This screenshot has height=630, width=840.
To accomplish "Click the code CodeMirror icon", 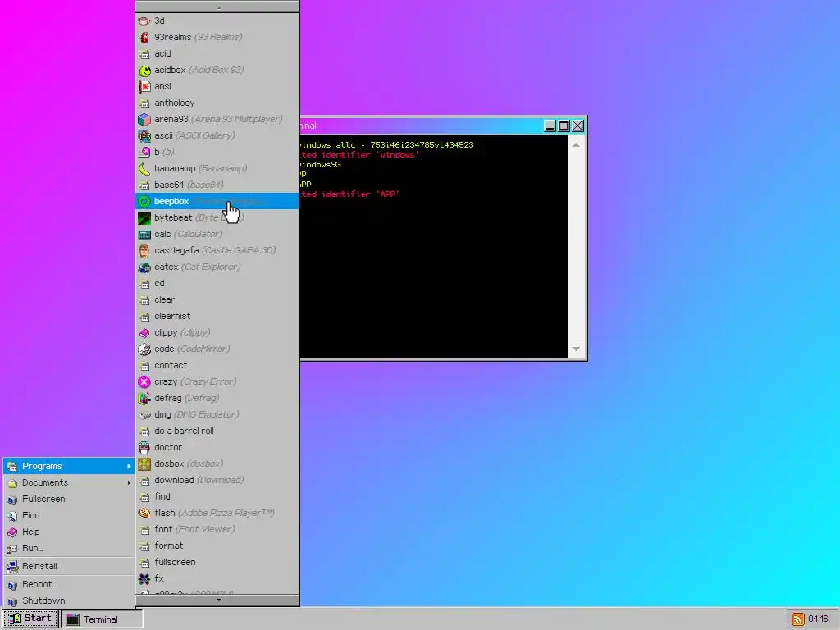I will click(x=144, y=349).
